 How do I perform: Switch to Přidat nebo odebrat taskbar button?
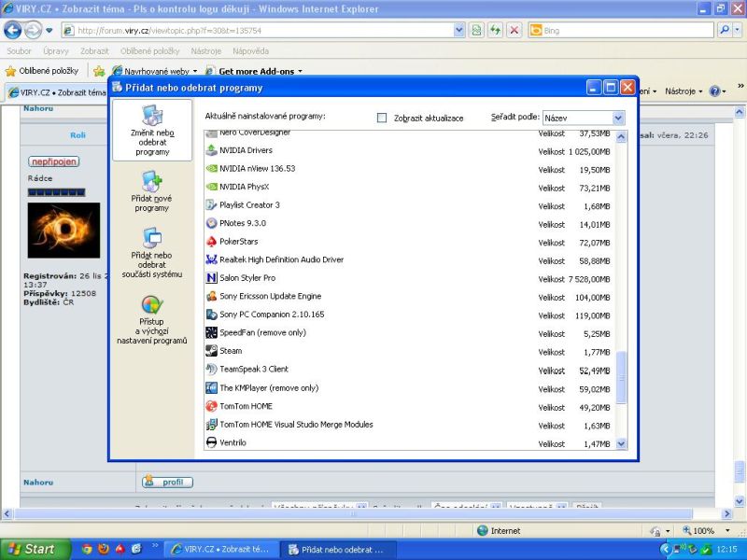(x=337, y=549)
